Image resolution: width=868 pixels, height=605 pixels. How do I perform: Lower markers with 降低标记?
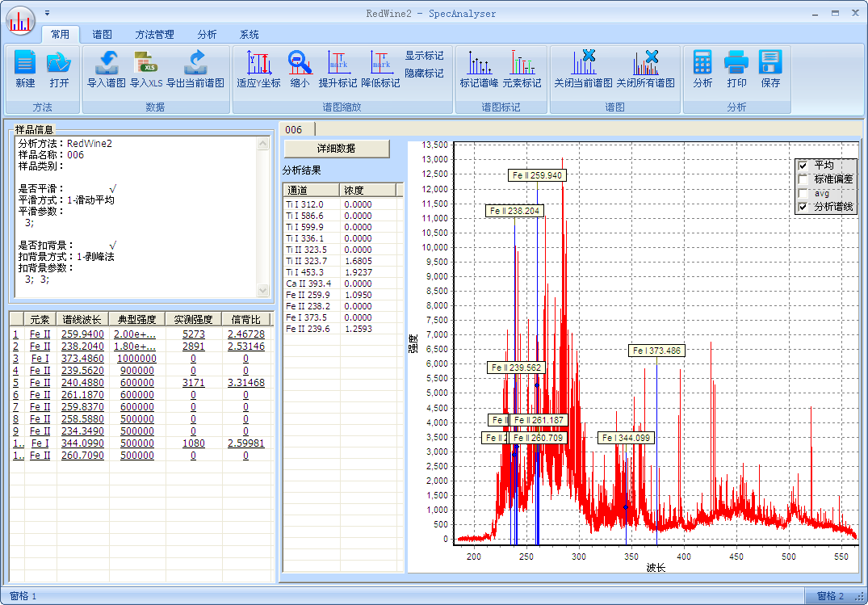380,69
